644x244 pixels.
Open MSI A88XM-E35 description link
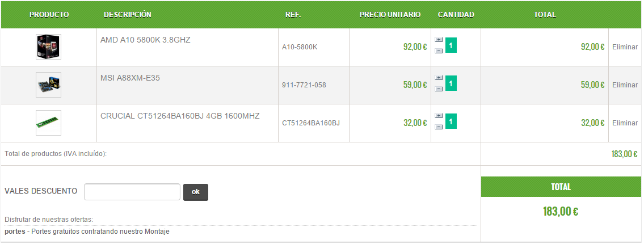coord(130,78)
